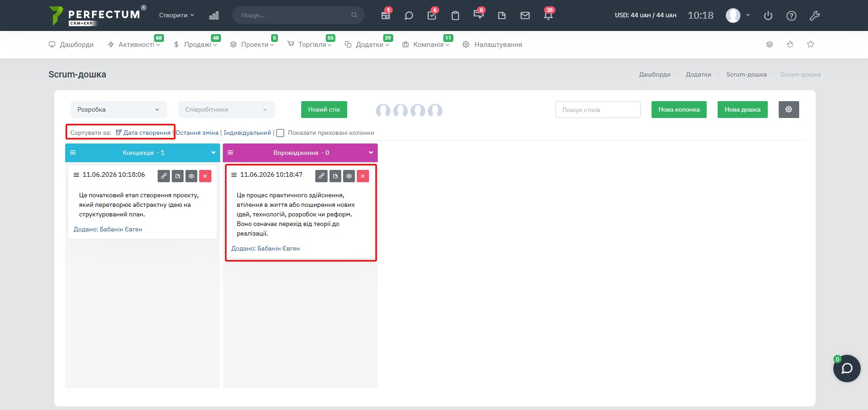Open the wrench setup icon
This screenshot has width=868, height=410.
(x=815, y=15)
